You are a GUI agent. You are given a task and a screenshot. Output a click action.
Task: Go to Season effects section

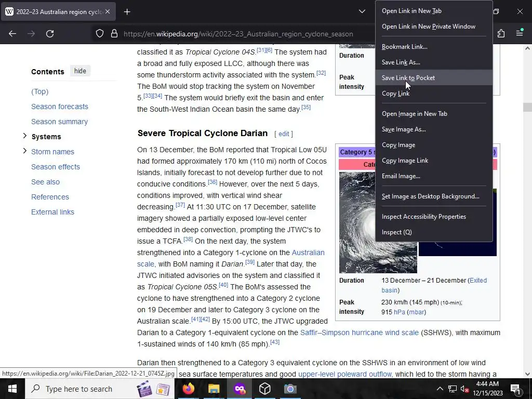click(56, 167)
